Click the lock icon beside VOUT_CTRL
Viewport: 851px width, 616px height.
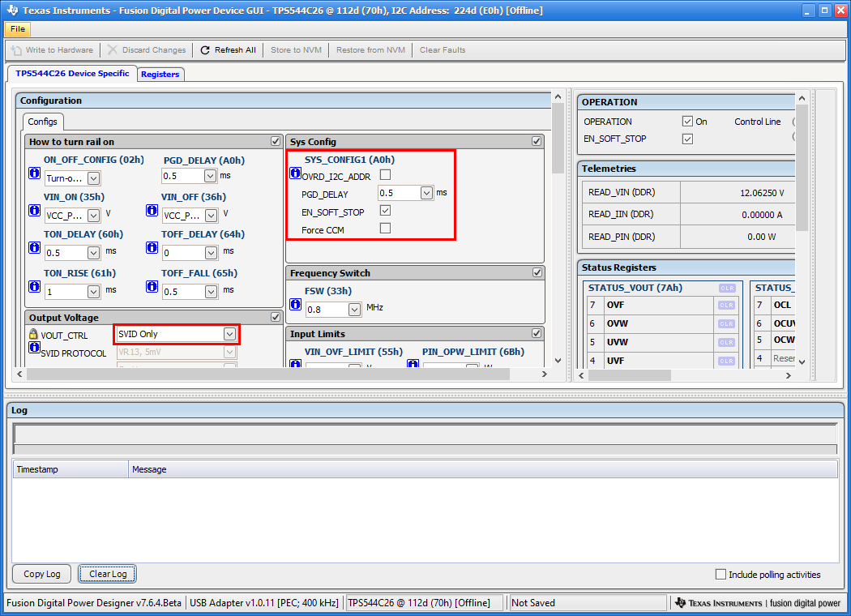click(x=33, y=334)
